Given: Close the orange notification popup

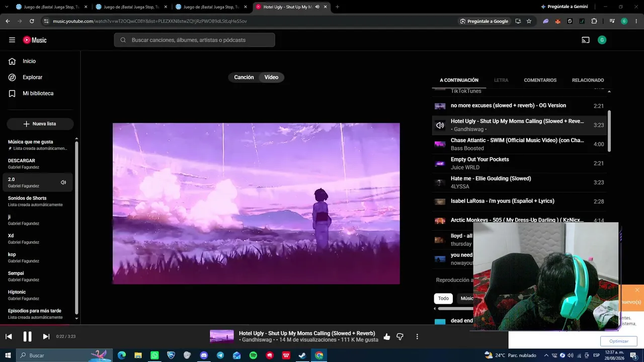Looking at the screenshot, I should pyautogui.click(x=637, y=290).
